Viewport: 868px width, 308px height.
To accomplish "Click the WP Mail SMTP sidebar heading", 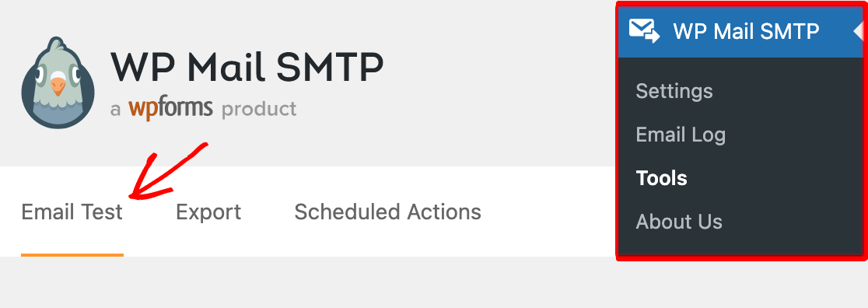I will pos(746,31).
